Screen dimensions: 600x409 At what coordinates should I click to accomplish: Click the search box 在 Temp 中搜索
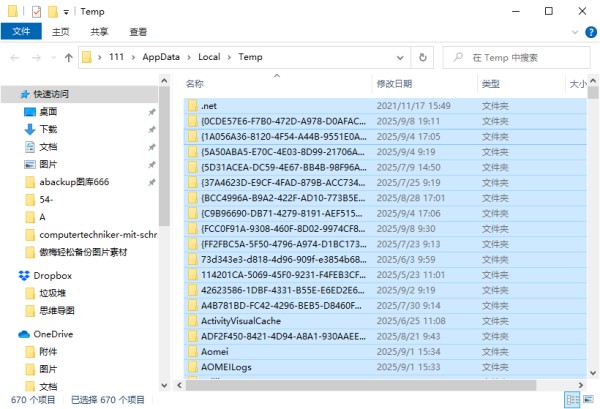[517, 58]
